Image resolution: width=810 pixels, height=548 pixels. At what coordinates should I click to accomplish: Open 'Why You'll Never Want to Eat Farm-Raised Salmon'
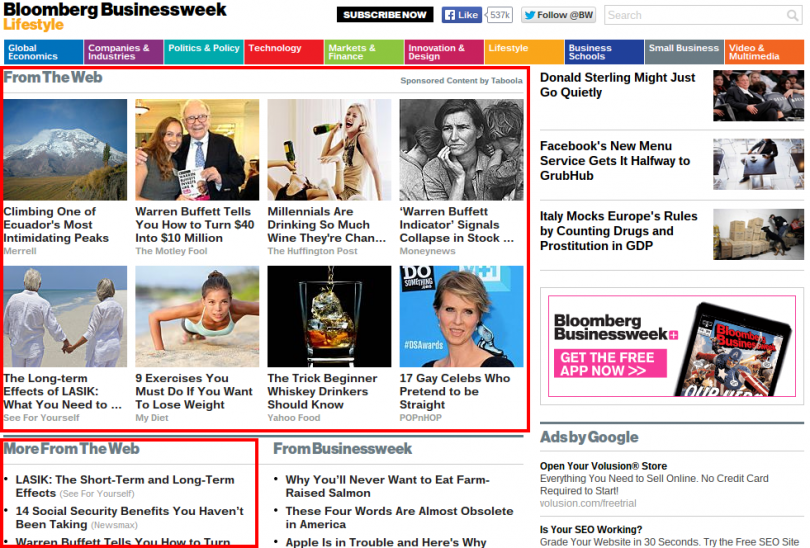pos(387,487)
